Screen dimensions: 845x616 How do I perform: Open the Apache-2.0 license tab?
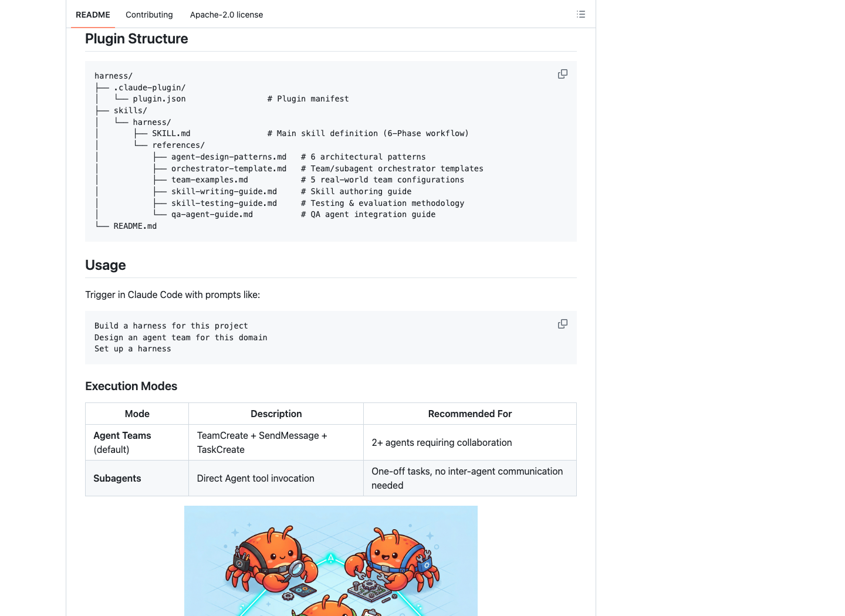point(227,15)
